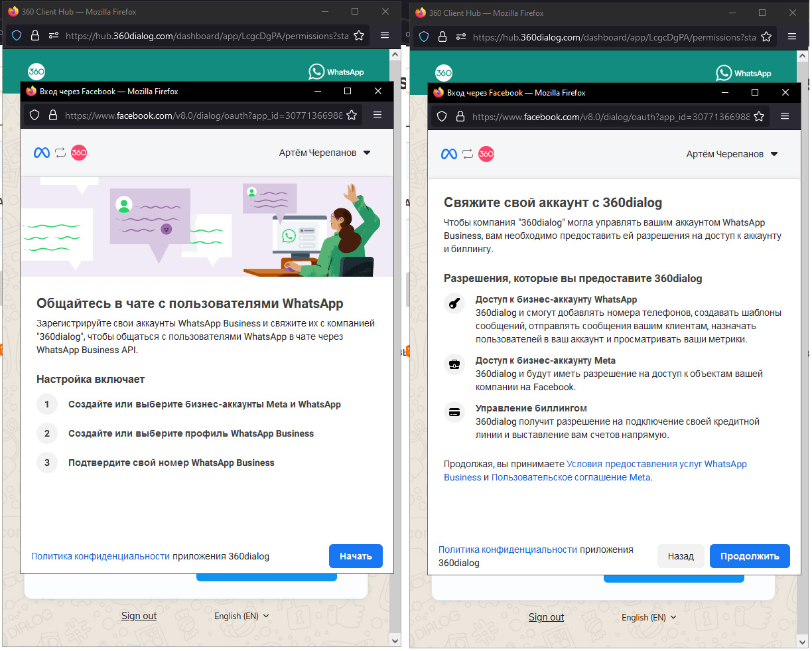Click WhatsApp illustration banner in left dialog

(x=207, y=226)
